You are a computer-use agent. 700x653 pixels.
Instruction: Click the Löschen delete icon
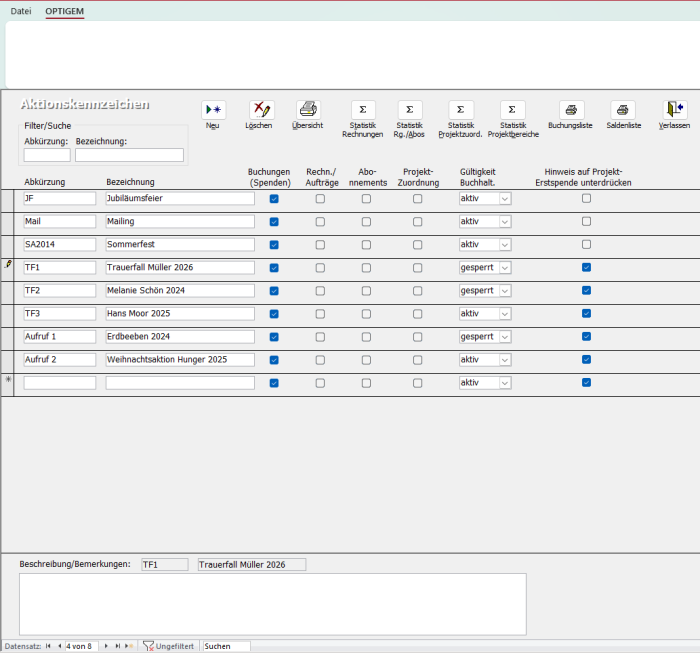point(261,110)
